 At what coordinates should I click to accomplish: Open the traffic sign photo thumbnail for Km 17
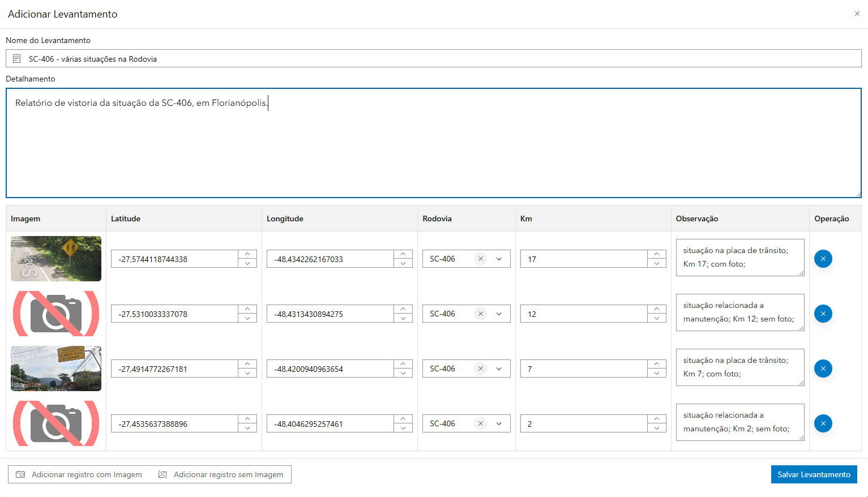pyautogui.click(x=56, y=259)
